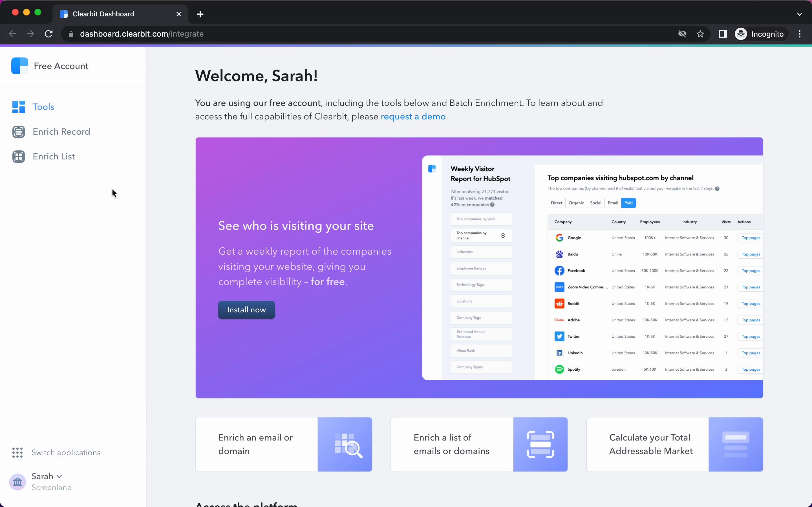Click the request a demo link

(x=413, y=116)
